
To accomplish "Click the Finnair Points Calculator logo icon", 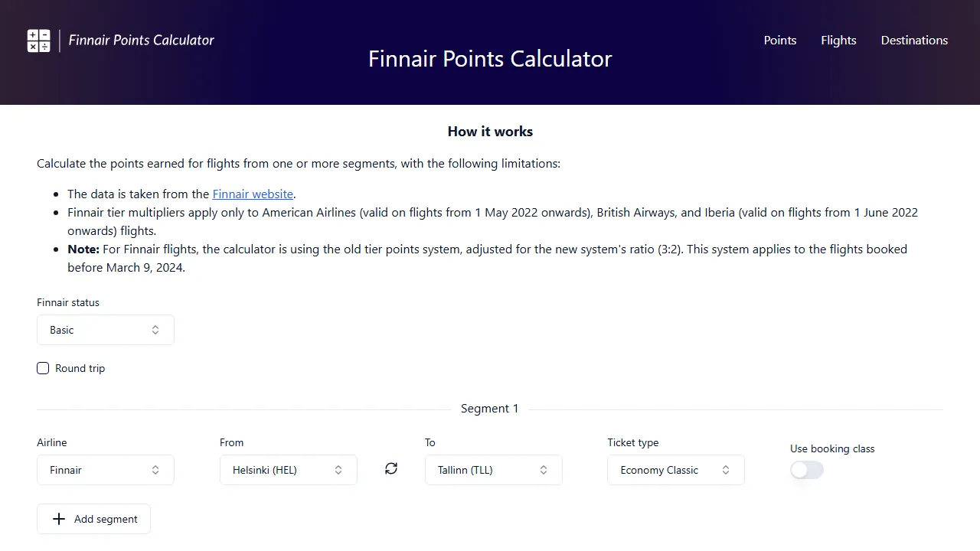I will (39, 40).
